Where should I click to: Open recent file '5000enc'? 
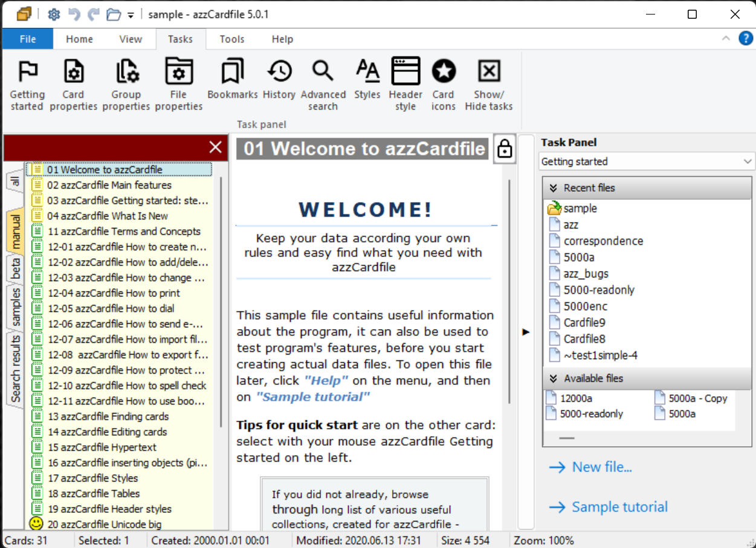[585, 307]
